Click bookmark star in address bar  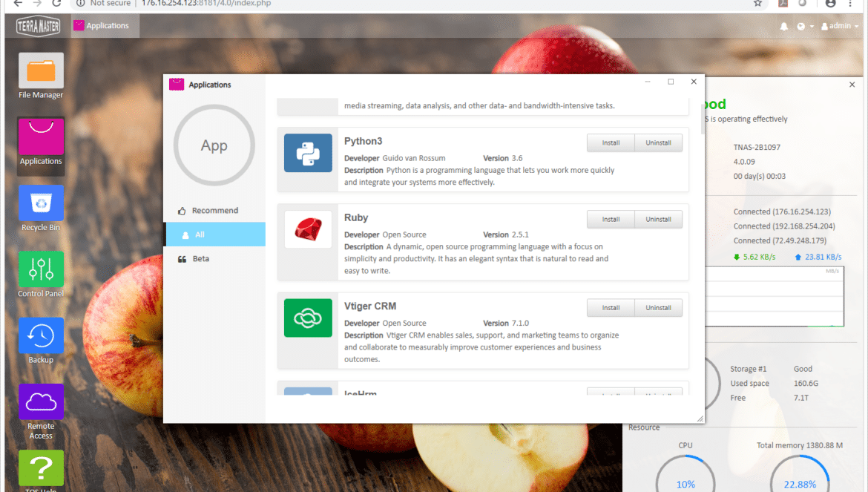click(758, 3)
